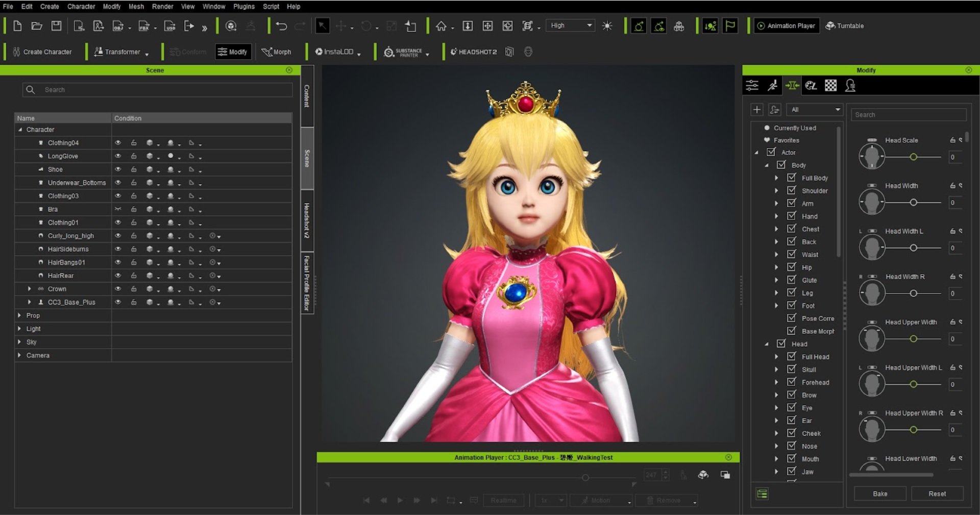Show the hidden Bra item

coord(118,209)
